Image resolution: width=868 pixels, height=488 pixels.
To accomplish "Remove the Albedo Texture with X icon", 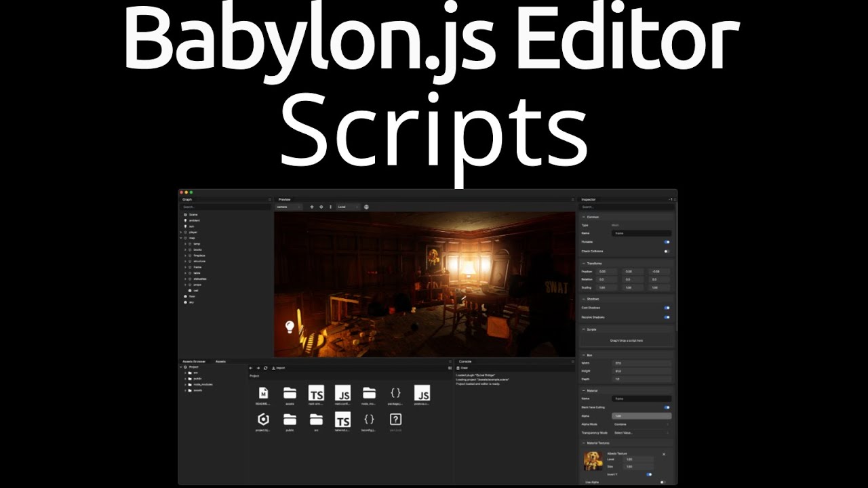I will pos(664,454).
